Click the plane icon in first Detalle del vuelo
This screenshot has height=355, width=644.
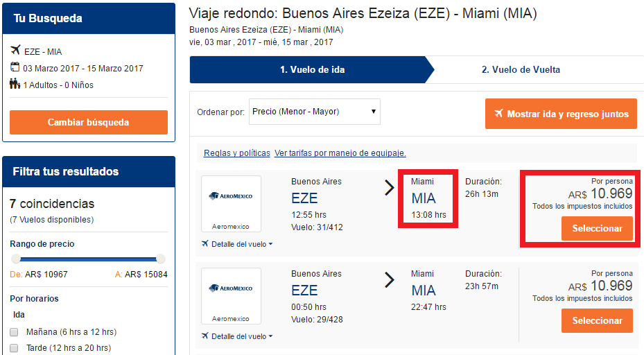click(x=205, y=244)
